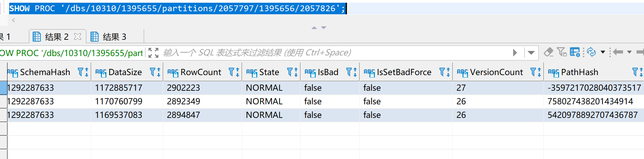The height and width of the screenshot is (159, 644).
Task: Sort by the DataSize column arrows
Action: (159, 72)
